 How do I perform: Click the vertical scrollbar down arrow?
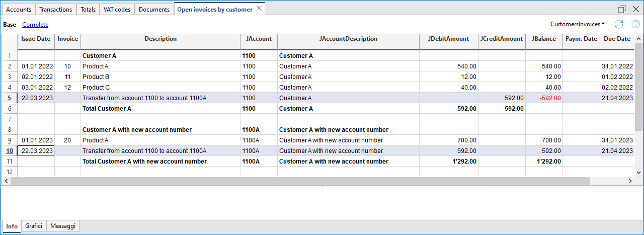pyautogui.click(x=639, y=172)
